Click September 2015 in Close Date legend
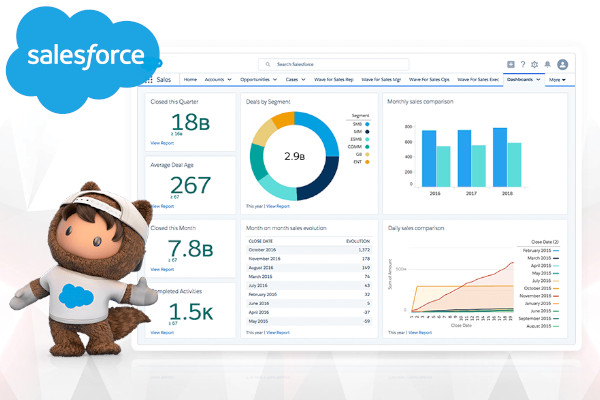The image size is (600, 400). click(539, 318)
